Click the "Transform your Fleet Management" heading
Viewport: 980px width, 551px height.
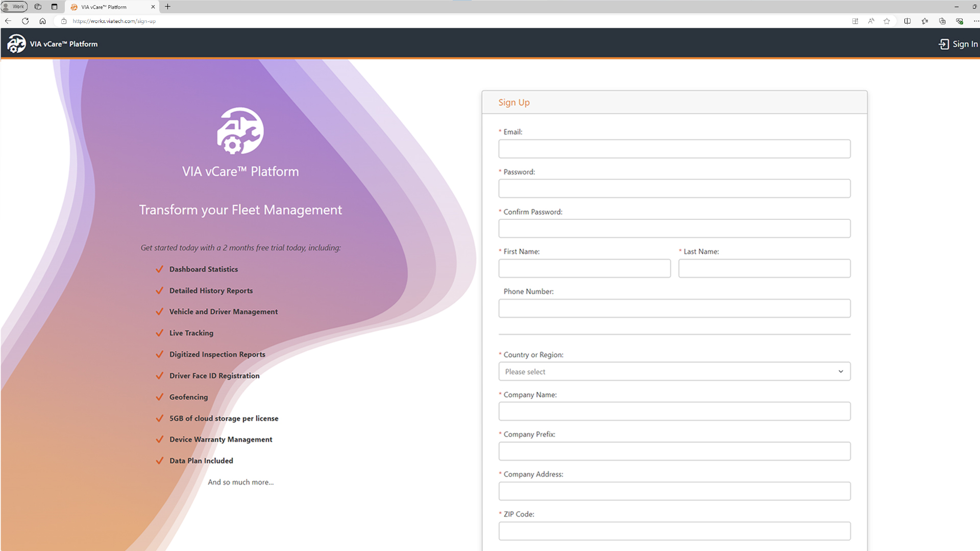pyautogui.click(x=240, y=210)
